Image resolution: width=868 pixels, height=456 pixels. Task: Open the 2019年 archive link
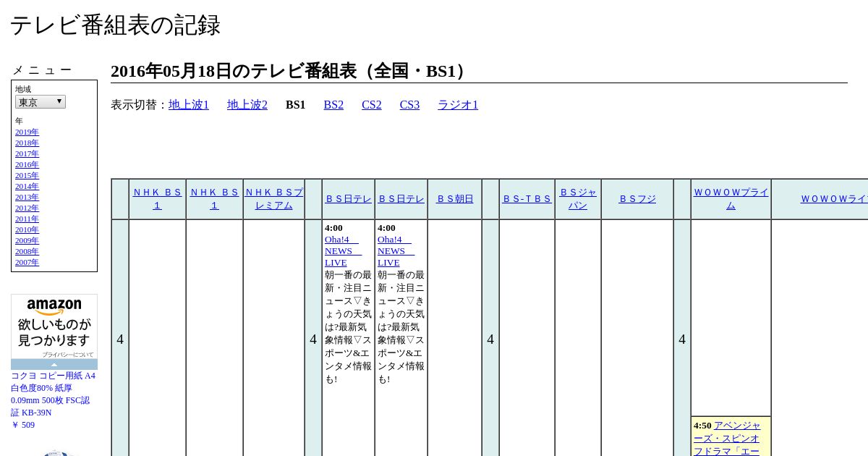27,132
